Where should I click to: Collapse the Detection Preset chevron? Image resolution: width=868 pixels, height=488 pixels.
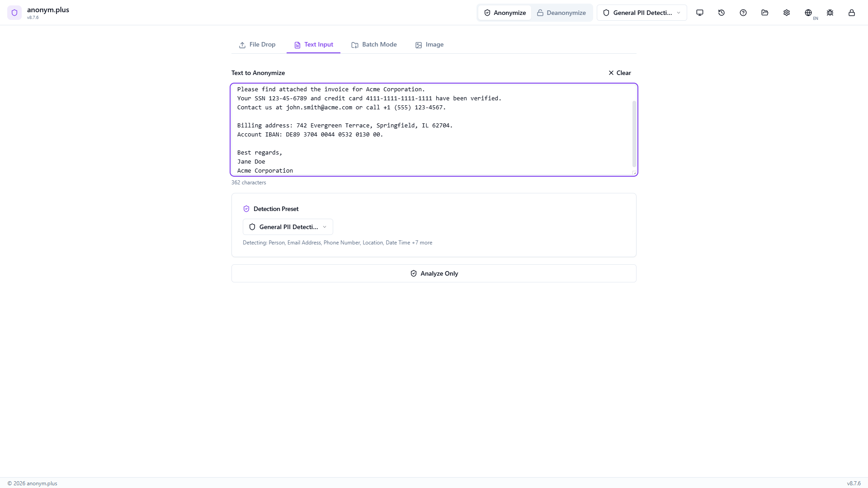pyautogui.click(x=325, y=226)
